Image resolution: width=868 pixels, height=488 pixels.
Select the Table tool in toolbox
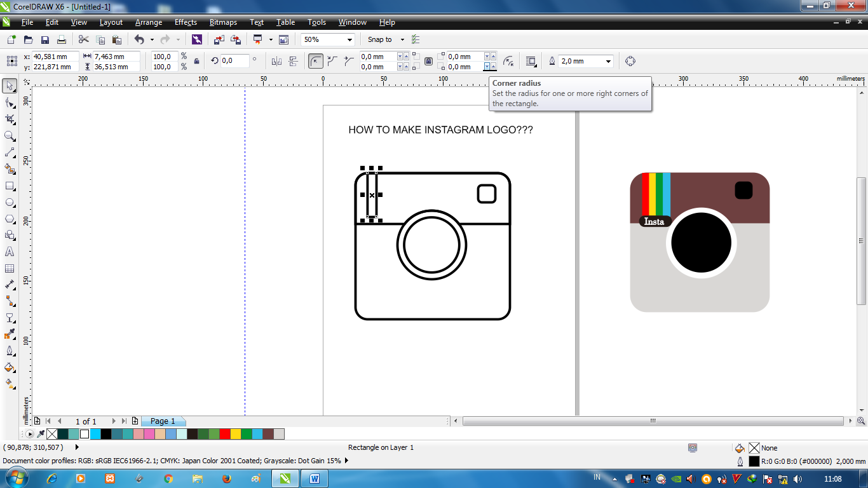pos(10,268)
